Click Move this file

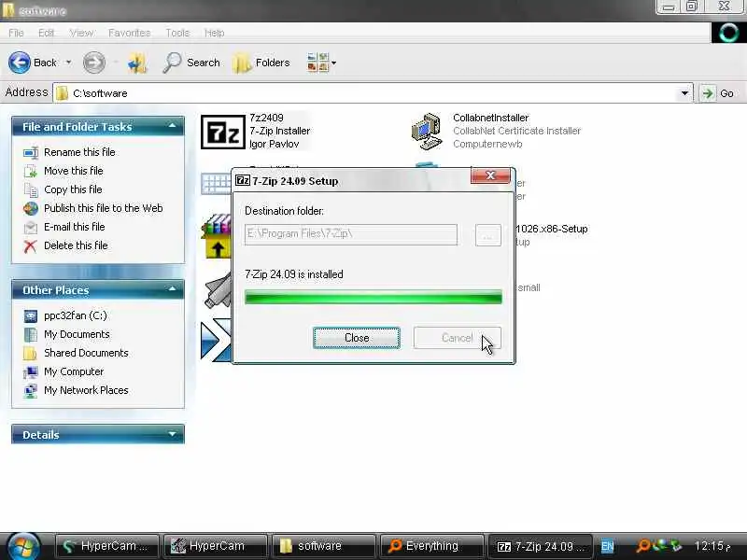pyautogui.click(x=74, y=171)
